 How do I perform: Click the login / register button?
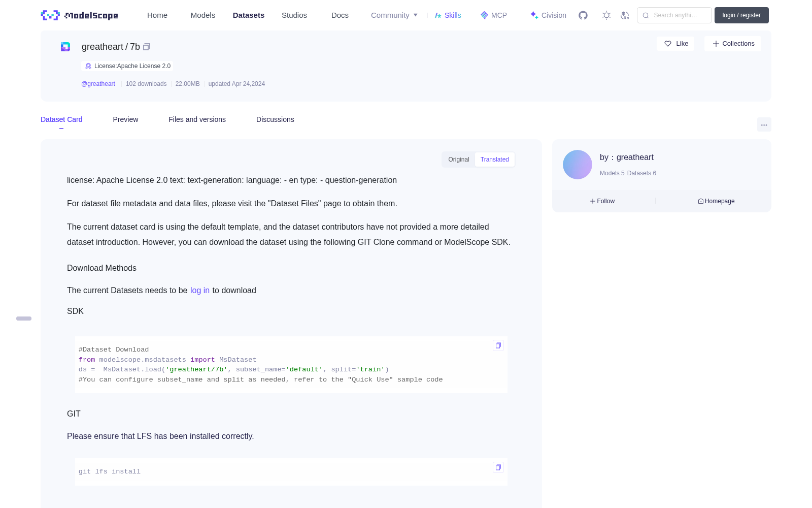pyautogui.click(x=741, y=15)
